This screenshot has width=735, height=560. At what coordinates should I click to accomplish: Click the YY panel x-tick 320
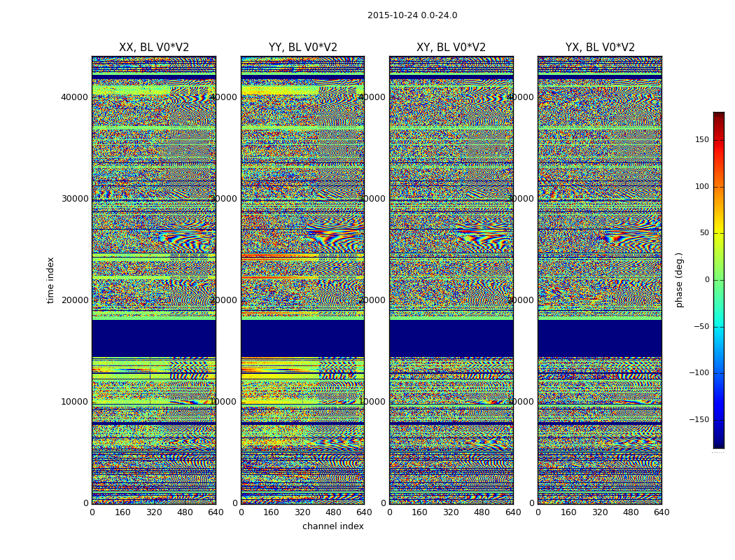click(x=302, y=512)
